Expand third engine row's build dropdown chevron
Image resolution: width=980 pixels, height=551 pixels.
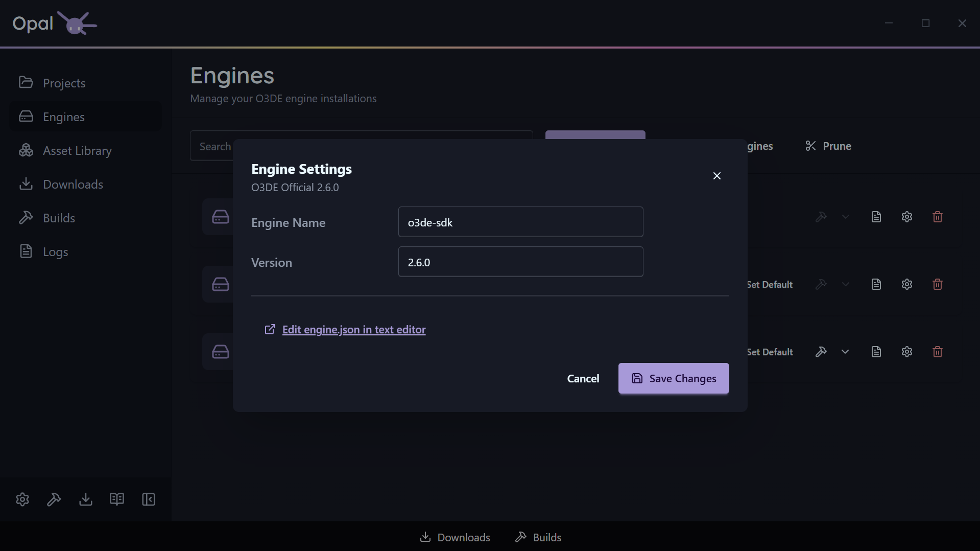click(845, 352)
